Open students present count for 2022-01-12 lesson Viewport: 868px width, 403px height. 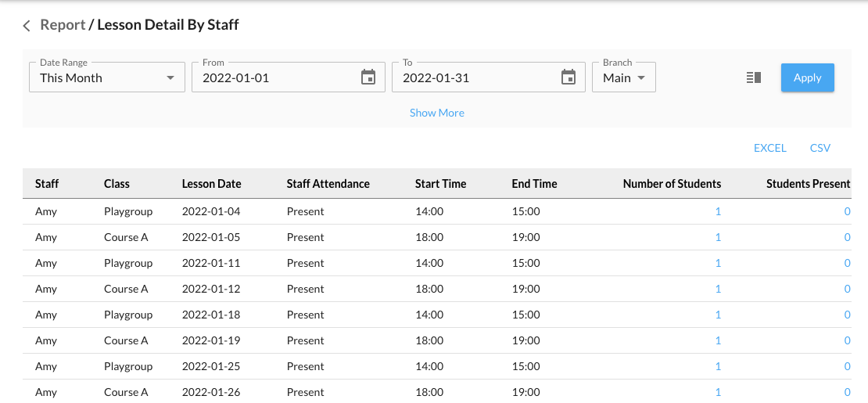[x=847, y=289]
